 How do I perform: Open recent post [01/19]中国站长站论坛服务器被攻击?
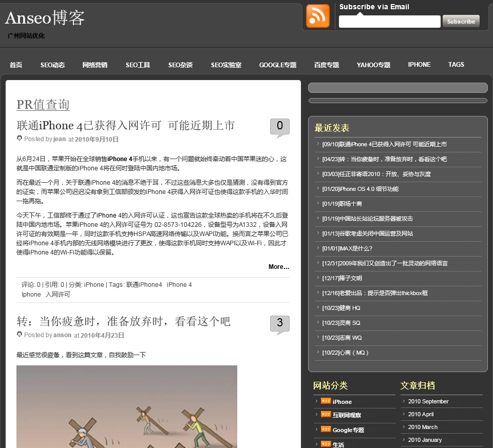367,219
